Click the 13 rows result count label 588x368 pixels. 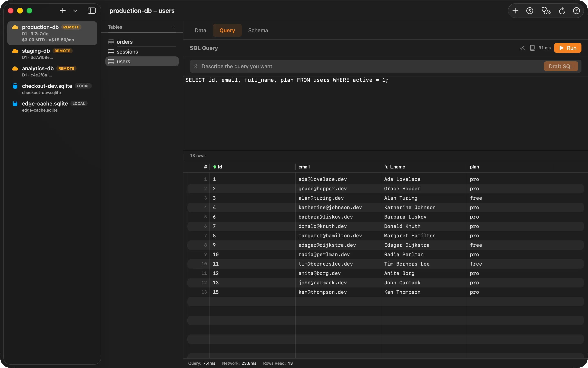pos(198,156)
